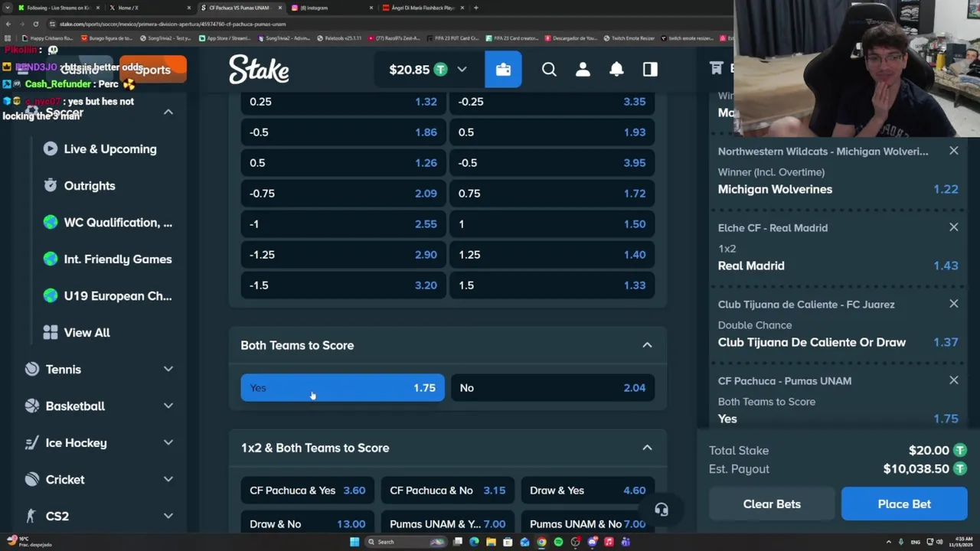This screenshot has height=551, width=980.
Task: Remove CF Pachuca - Pumas UNAM bet
Action: click(953, 380)
